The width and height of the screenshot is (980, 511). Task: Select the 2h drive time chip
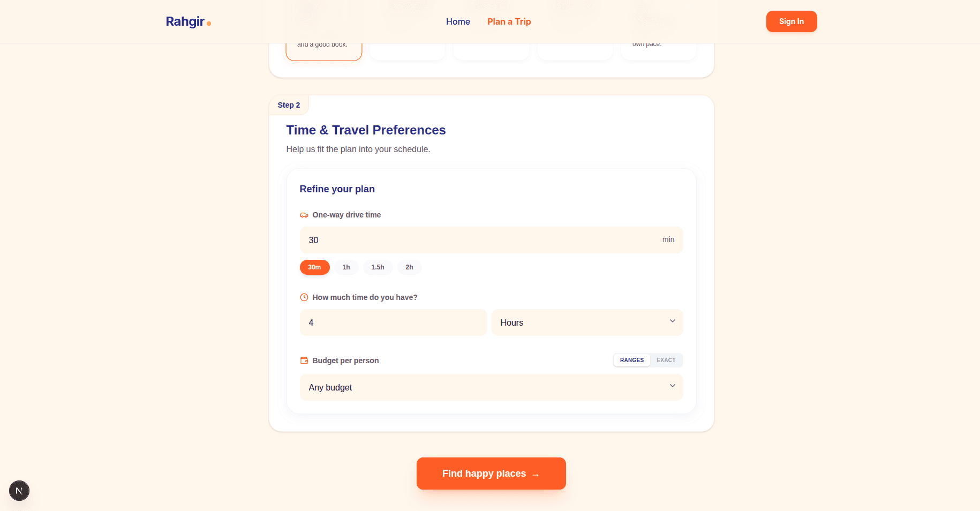(409, 267)
